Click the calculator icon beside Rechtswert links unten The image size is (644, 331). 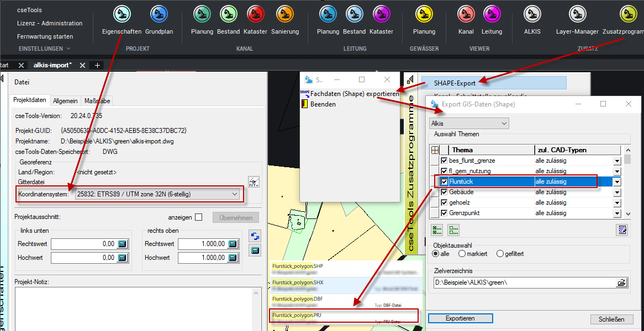point(123,244)
